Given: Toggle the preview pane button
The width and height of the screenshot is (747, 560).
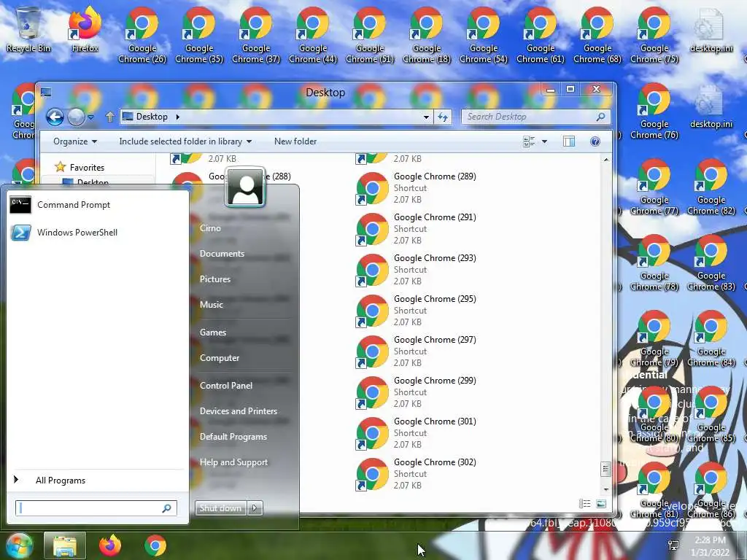Looking at the screenshot, I should [569, 141].
